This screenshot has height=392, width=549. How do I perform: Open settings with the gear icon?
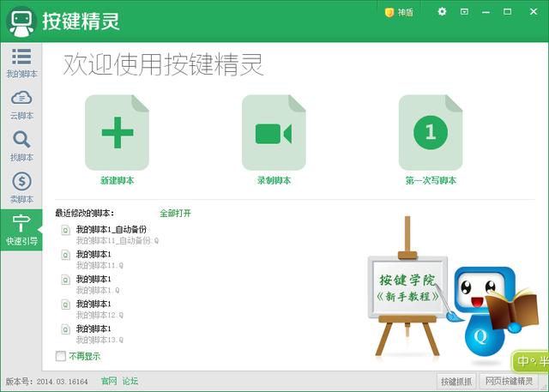[x=443, y=12]
